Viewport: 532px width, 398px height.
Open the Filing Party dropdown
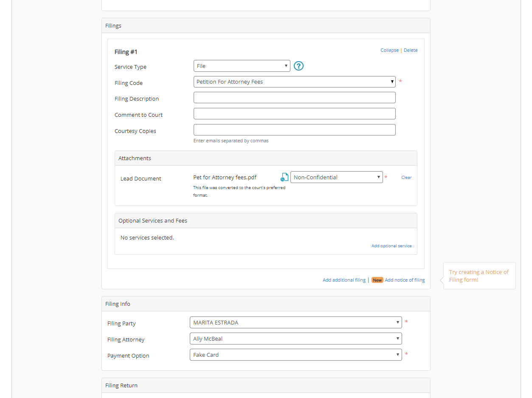tap(296, 323)
